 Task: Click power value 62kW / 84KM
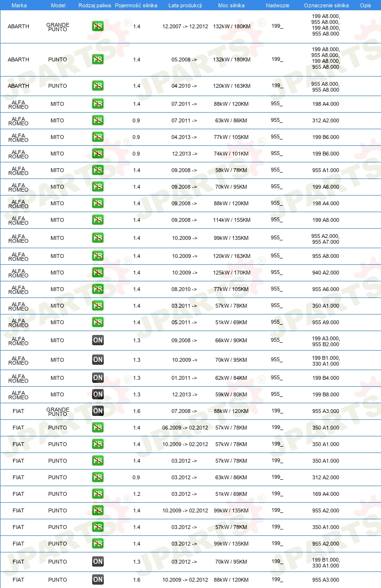click(231, 378)
